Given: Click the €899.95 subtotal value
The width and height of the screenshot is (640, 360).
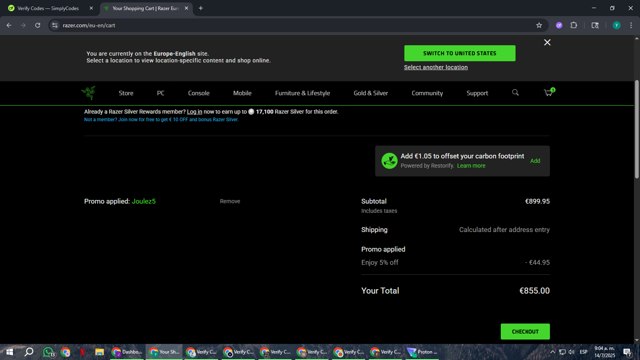Looking at the screenshot, I should (x=537, y=201).
